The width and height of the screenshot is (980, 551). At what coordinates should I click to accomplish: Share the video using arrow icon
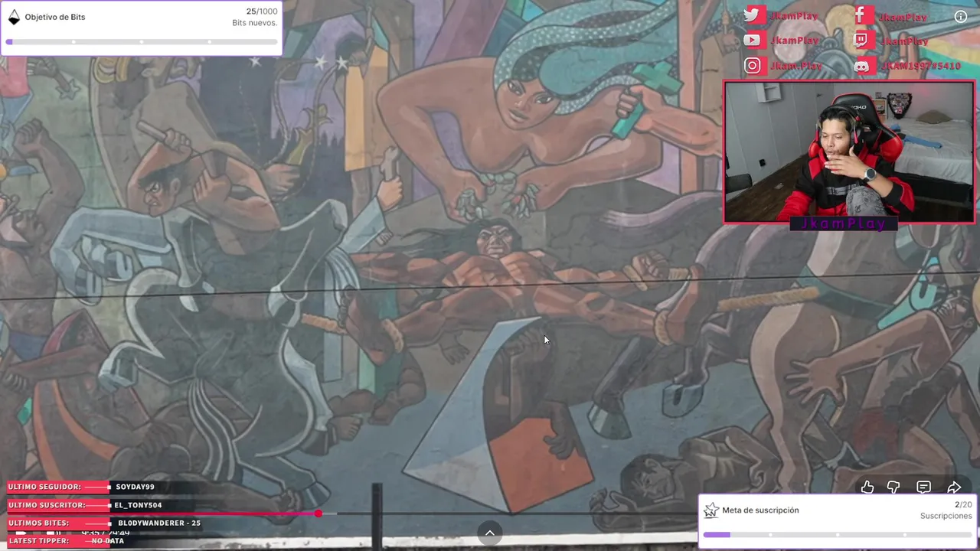[954, 487]
